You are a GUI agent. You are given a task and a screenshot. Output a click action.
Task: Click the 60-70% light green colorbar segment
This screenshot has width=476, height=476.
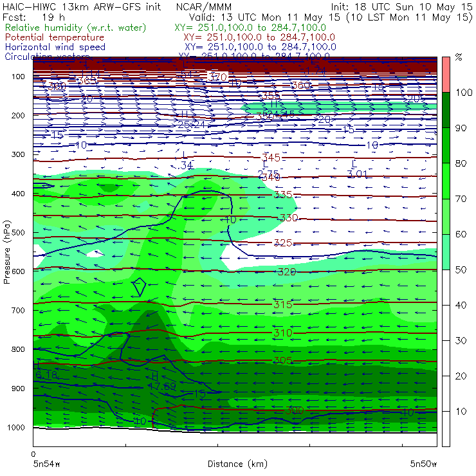click(446, 216)
